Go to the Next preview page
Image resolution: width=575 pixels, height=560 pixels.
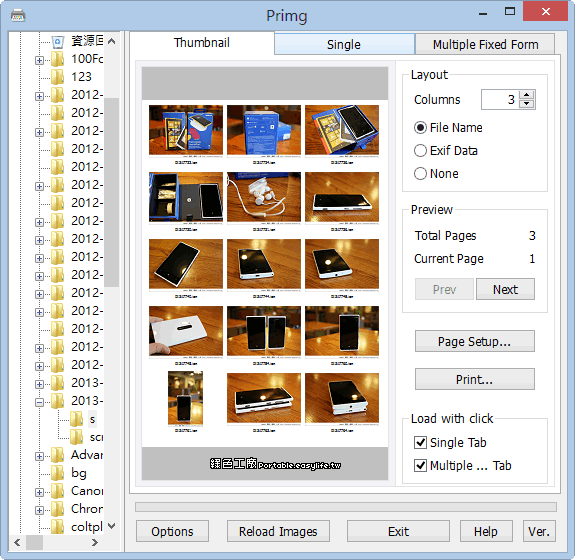pyautogui.click(x=505, y=289)
